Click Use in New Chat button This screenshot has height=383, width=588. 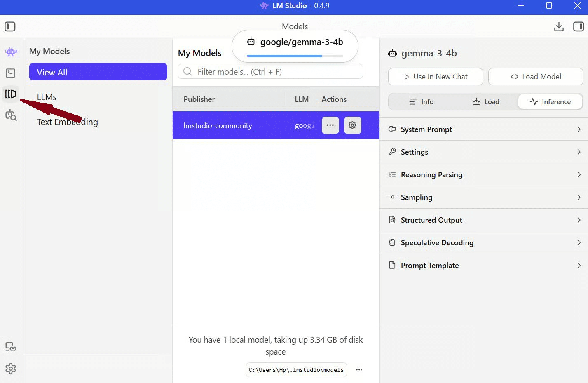click(436, 77)
